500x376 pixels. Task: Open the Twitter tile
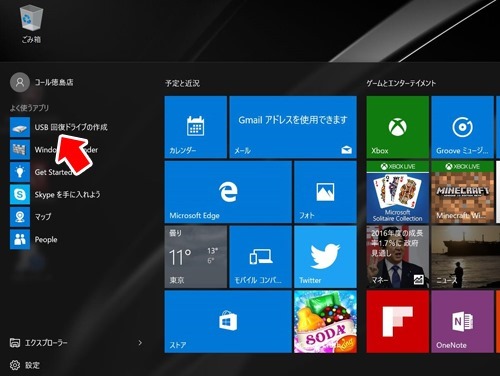click(x=325, y=257)
